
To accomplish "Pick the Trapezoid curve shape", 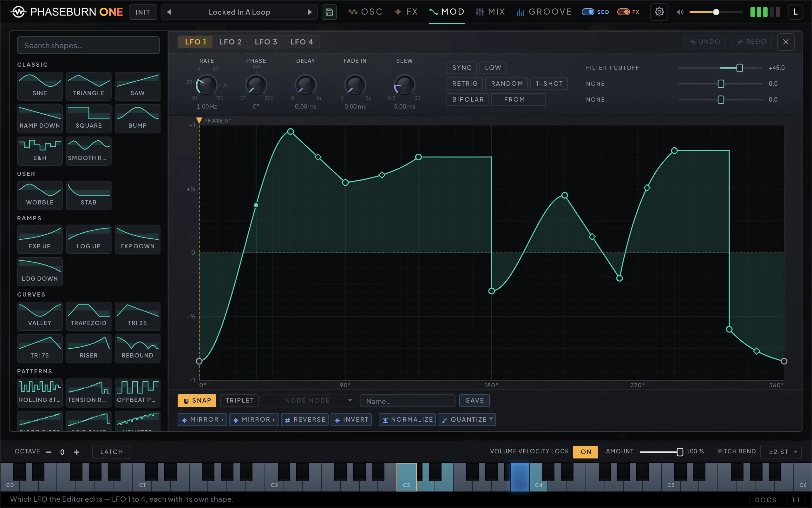I will tap(88, 316).
